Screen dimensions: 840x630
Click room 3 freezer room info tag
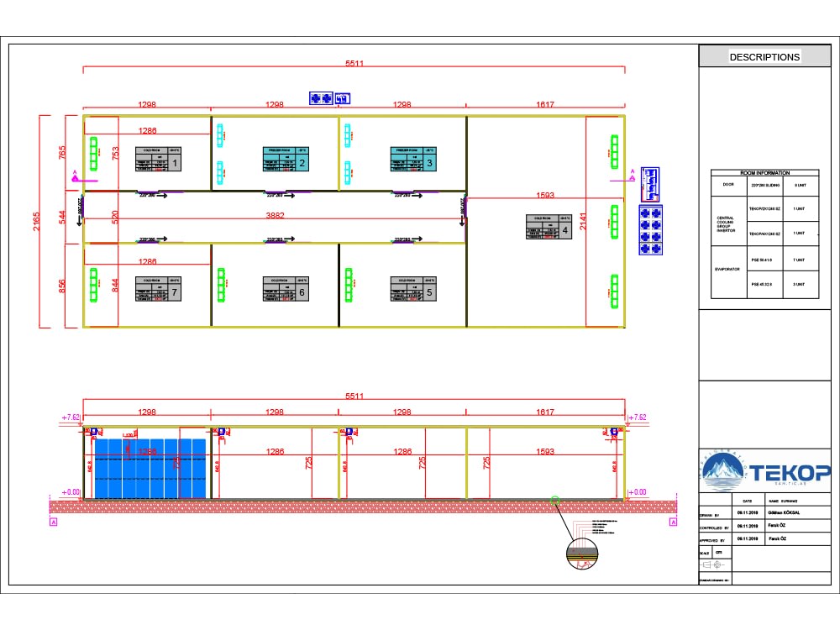click(413, 159)
